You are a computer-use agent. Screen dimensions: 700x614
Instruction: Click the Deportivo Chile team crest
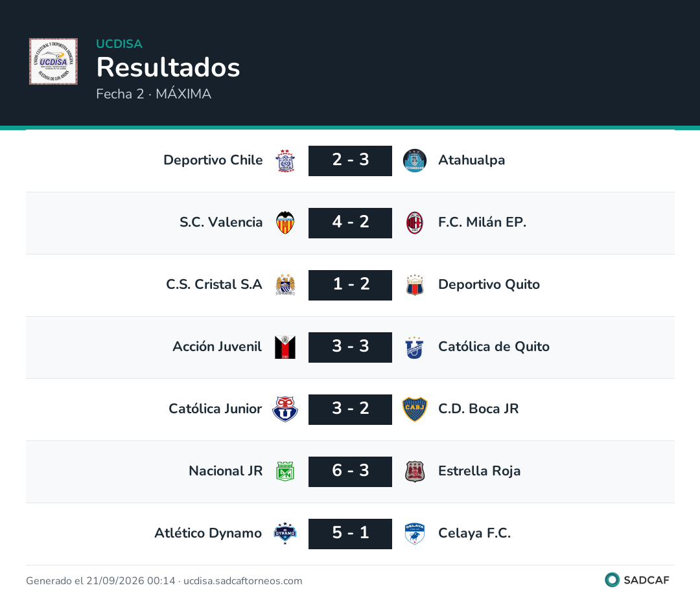click(x=285, y=161)
